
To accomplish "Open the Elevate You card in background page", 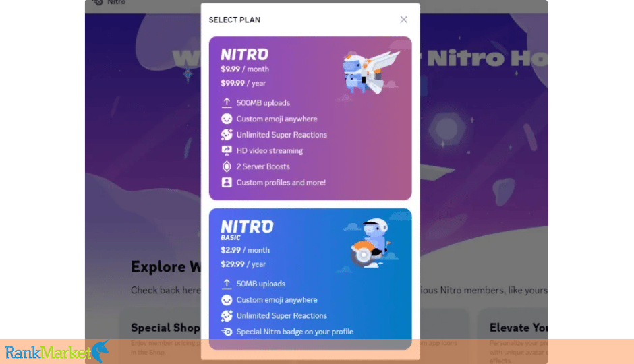I will [513, 336].
